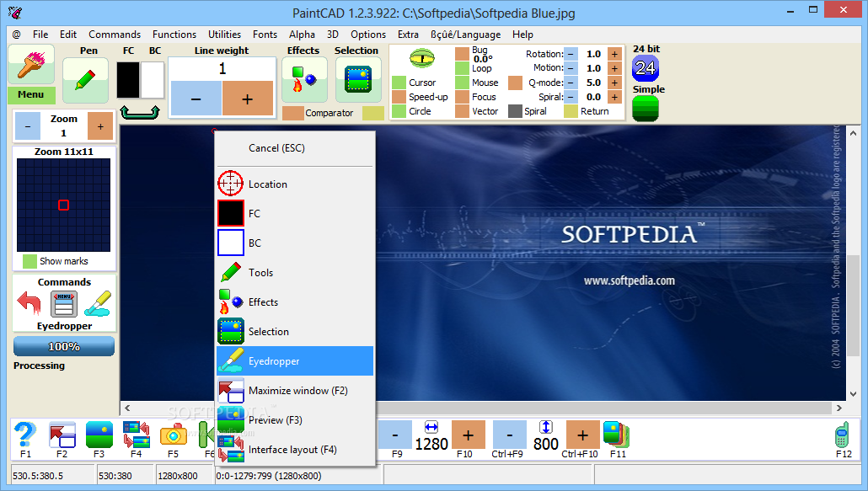The image size is (868, 491).
Task: Open the Menu paintbrush icon
Action: point(31,64)
